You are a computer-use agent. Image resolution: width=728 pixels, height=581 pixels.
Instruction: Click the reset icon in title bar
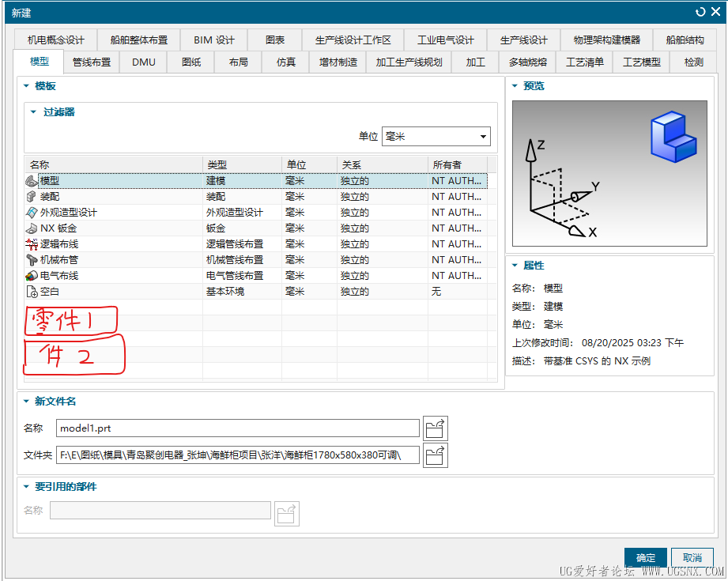tap(700, 12)
